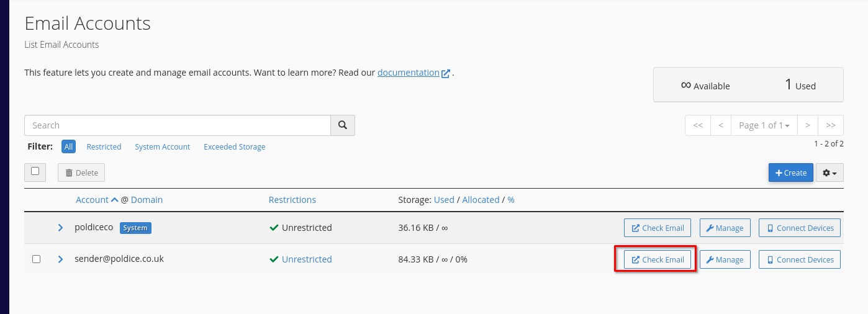Open Manage for sender@poldice.co.uk
Screen dimensions: 868x314
click(x=725, y=259)
